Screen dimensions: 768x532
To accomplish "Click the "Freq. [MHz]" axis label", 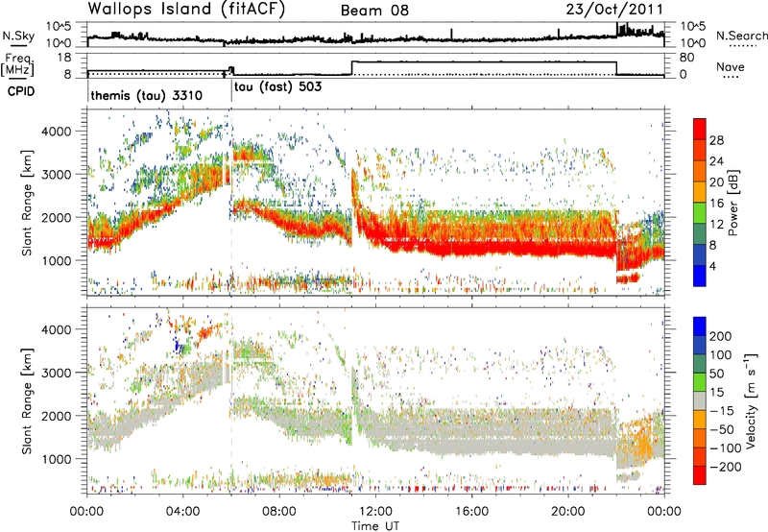I will click(17, 63).
